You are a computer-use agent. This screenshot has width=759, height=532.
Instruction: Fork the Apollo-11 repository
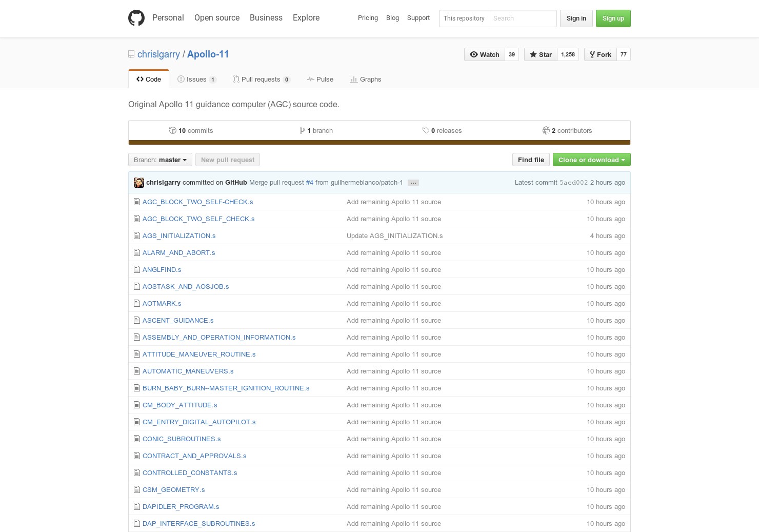[600, 54]
